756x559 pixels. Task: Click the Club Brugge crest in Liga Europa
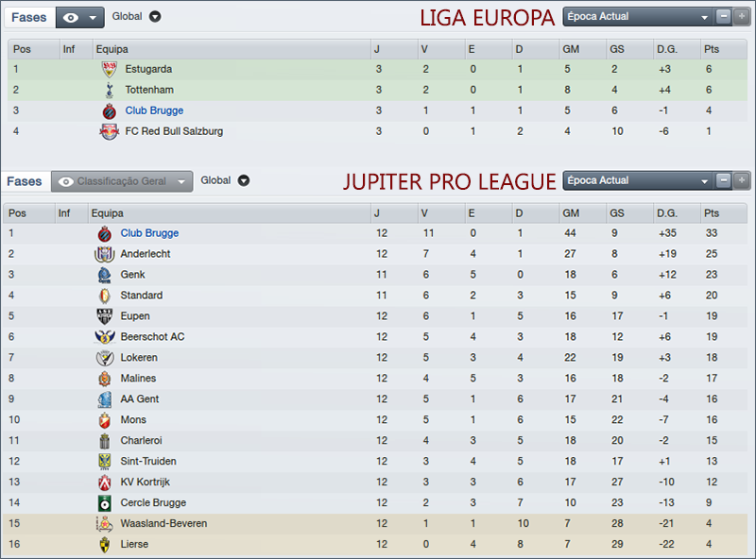click(x=111, y=110)
